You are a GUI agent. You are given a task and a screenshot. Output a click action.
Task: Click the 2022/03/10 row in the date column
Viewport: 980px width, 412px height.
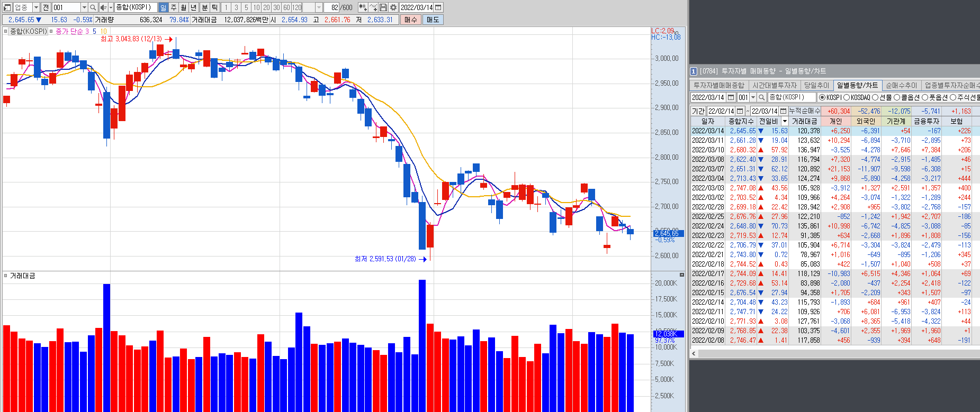point(708,150)
